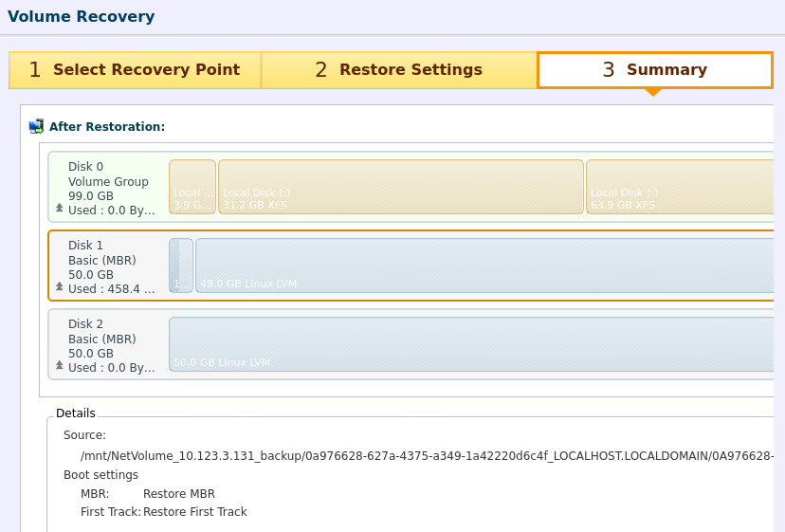Click the Restore MBR value
Image resolution: width=785 pixels, height=532 pixels.
(x=179, y=493)
